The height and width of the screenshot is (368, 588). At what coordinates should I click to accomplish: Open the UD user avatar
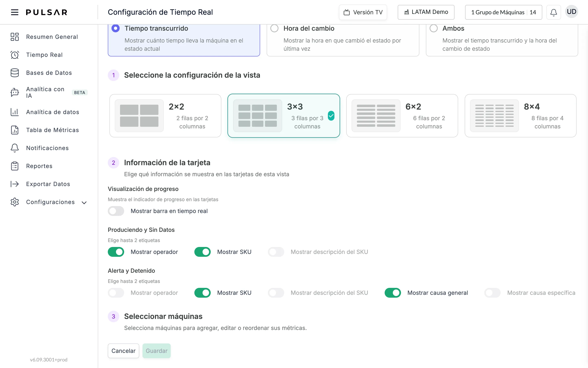pos(571,12)
